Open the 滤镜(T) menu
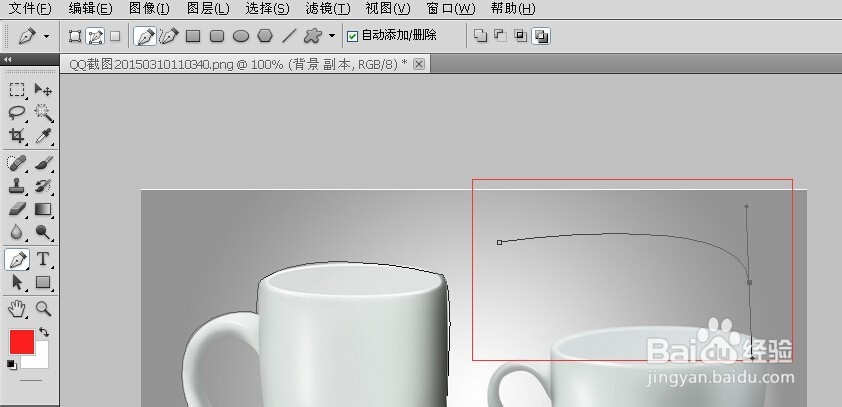Screen dimensions: 842x407 (328, 8)
